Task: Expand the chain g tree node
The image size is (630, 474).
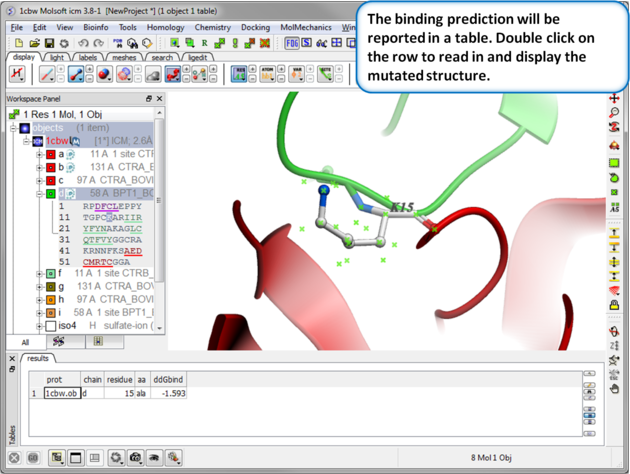Action: click(x=40, y=286)
